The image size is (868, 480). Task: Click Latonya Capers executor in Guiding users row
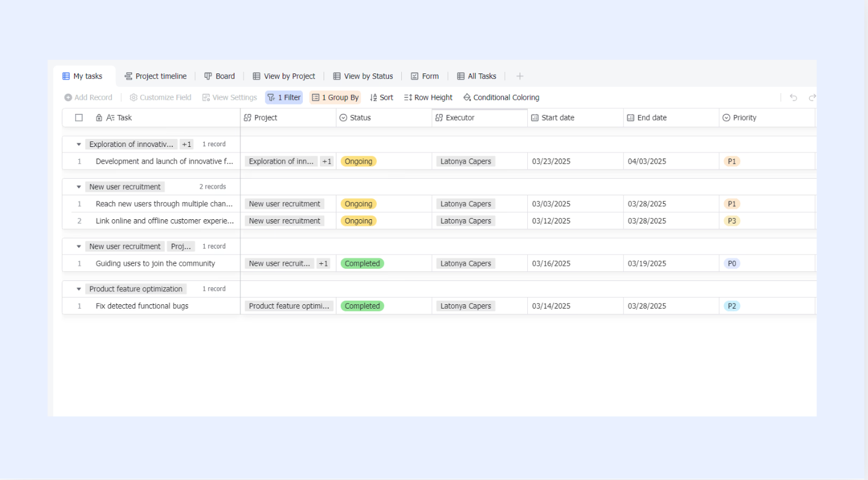click(466, 264)
